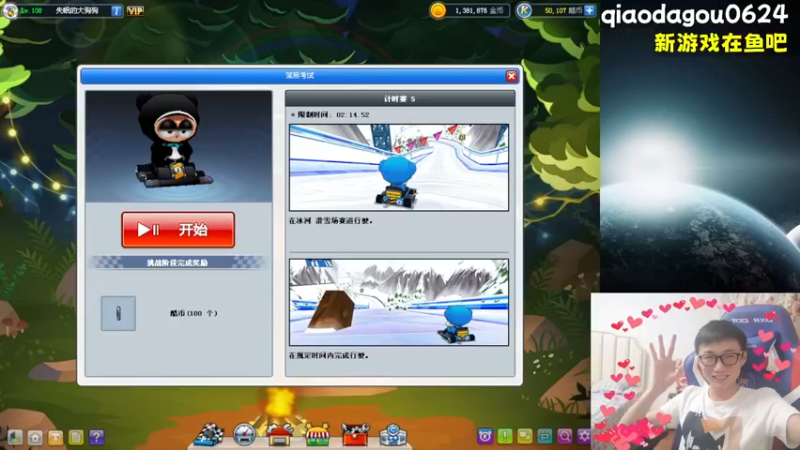Click the 挑战阶段完成奖励 banner
Screen dimensions: 800x450
click(178, 263)
